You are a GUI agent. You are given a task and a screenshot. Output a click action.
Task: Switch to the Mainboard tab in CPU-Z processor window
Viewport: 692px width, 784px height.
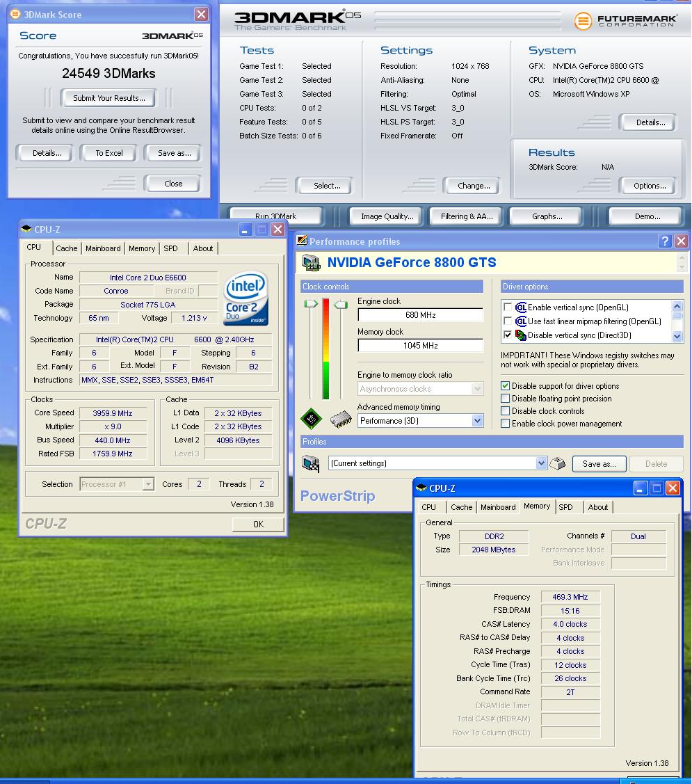click(x=103, y=248)
